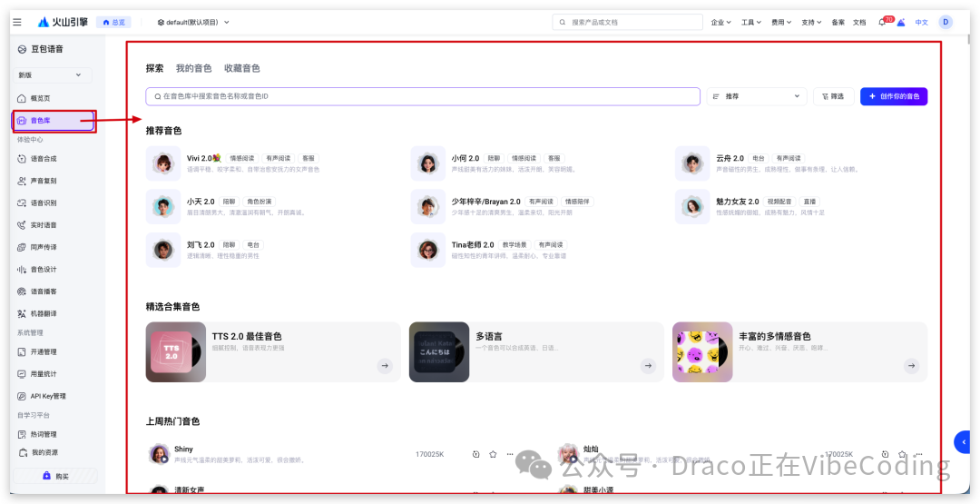
Task: Expand the 推荐 sort dropdown
Action: click(757, 96)
